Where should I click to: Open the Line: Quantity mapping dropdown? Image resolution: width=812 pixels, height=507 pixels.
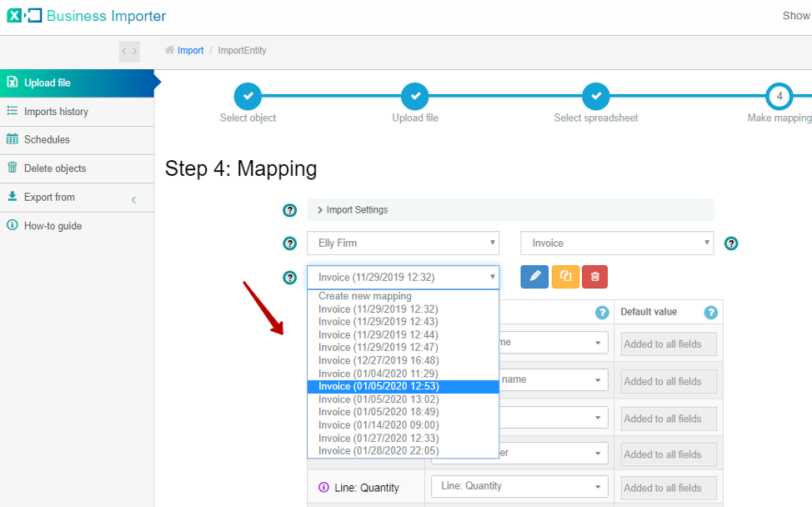click(519, 486)
